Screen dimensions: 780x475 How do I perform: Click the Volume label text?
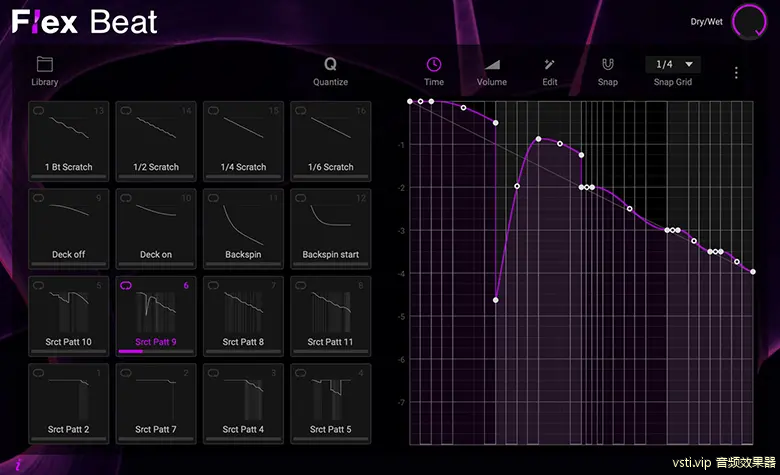(492, 82)
